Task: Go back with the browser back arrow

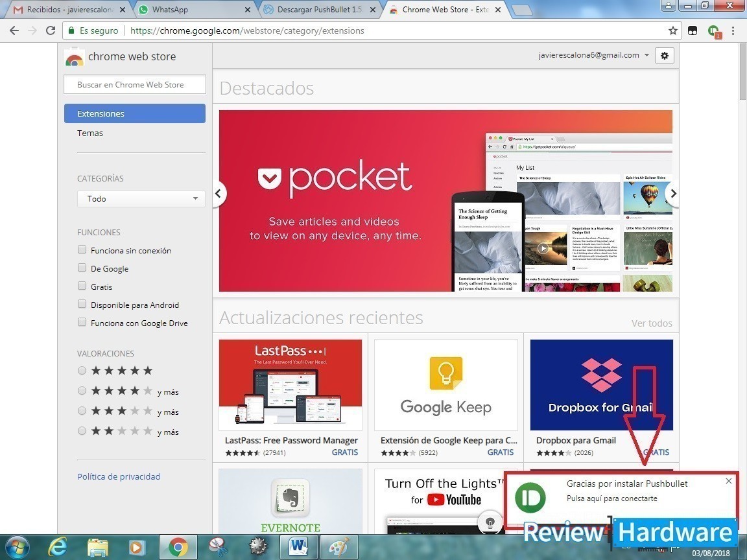Action: click(x=14, y=30)
